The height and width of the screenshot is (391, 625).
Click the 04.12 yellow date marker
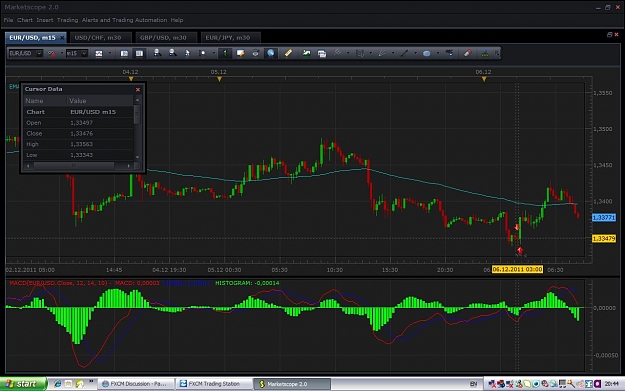tap(131, 79)
